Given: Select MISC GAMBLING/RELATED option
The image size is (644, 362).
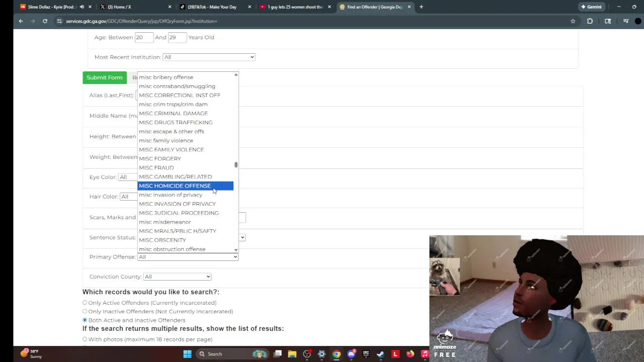Looking at the screenshot, I should pos(185,177).
